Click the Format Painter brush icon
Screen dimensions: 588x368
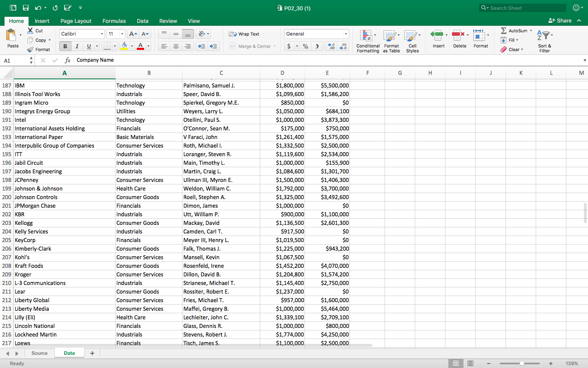coord(30,49)
